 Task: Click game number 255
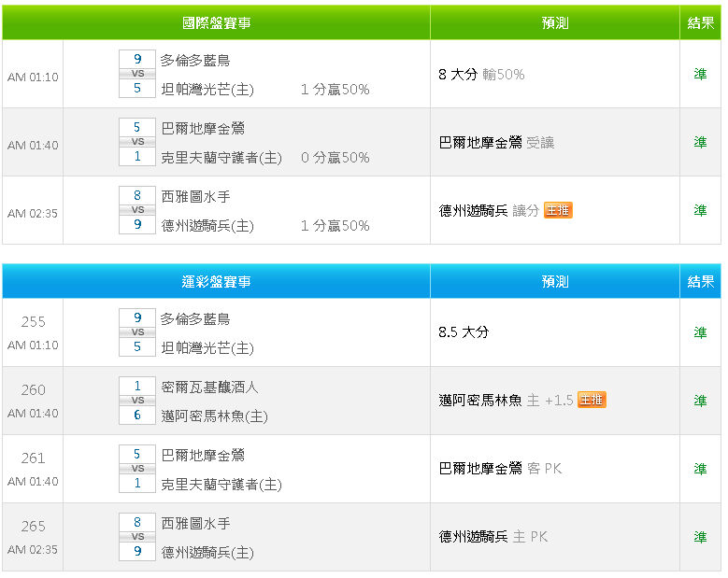pos(34,321)
